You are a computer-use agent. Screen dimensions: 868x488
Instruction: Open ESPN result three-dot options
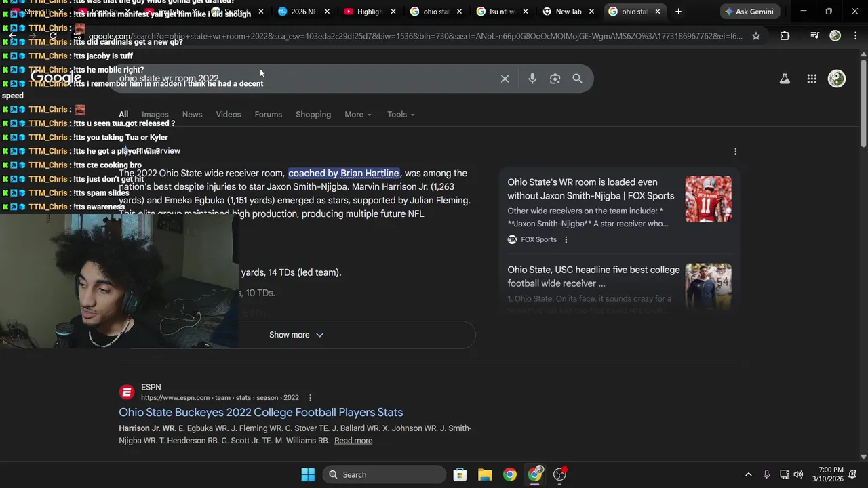tap(310, 398)
